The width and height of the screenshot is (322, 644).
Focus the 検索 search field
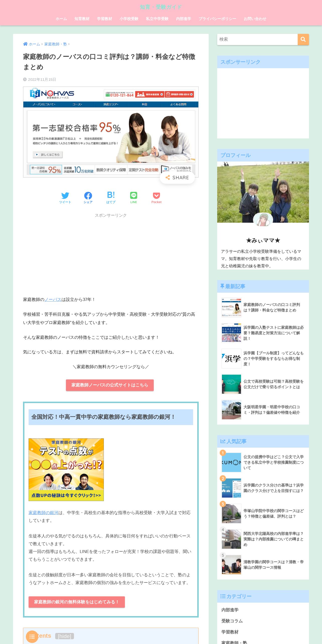257,39
